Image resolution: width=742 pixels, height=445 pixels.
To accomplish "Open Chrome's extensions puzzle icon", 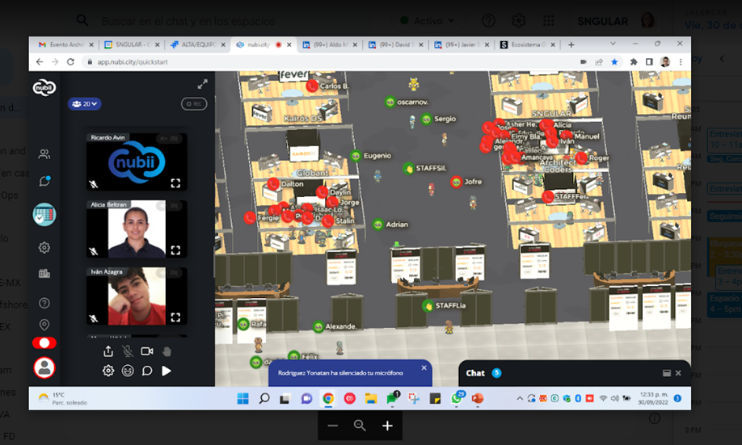I will click(634, 62).
